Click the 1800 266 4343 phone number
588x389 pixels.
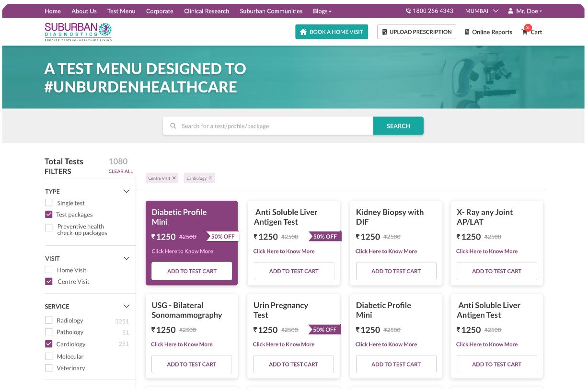433,11
